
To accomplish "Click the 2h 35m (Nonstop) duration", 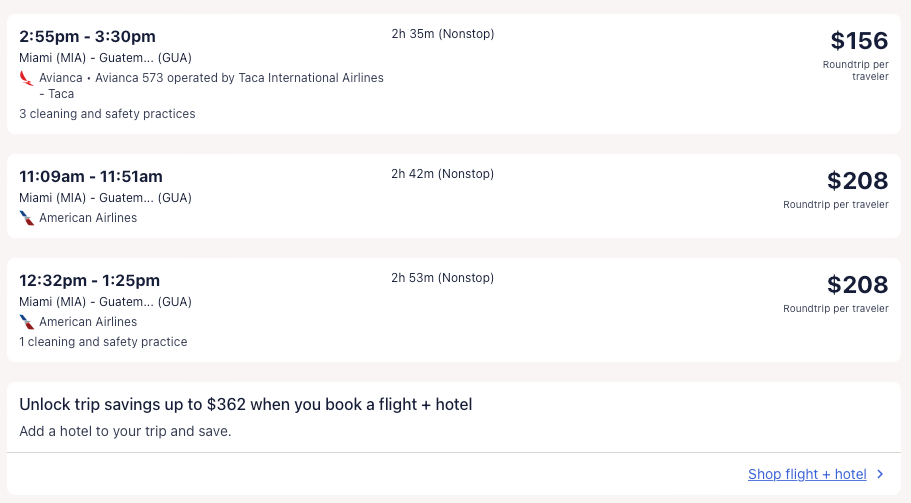I will pos(443,34).
